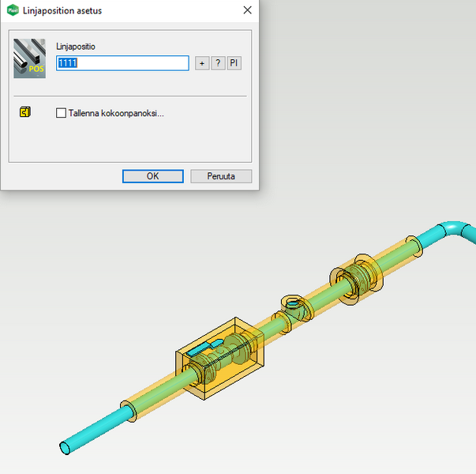The height and width of the screenshot is (474, 476).
Task: Enable Tallenna kokoonpanoksi checkbox
Action: pos(62,113)
